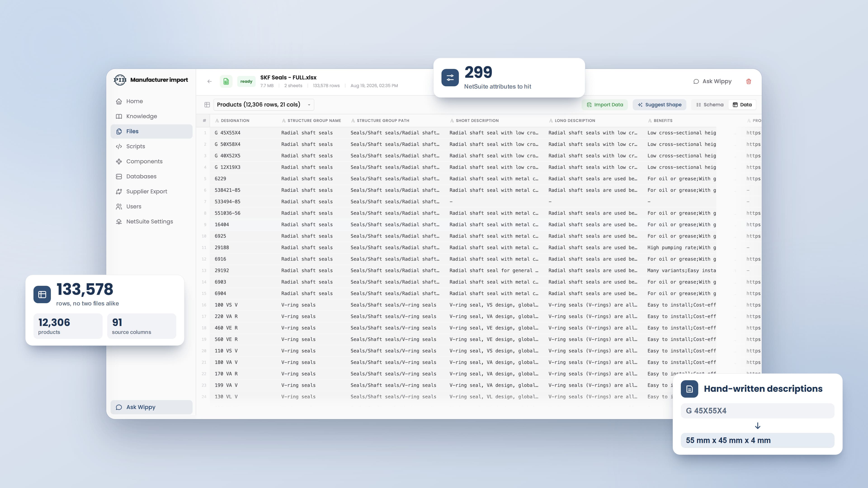The height and width of the screenshot is (488, 868).
Task: Open the Knowledge sidebar section
Action: click(151, 116)
